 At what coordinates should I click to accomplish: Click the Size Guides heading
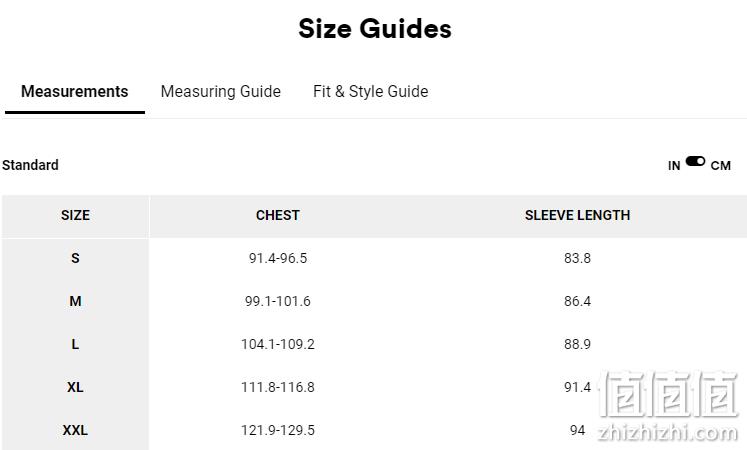click(x=375, y=28)
